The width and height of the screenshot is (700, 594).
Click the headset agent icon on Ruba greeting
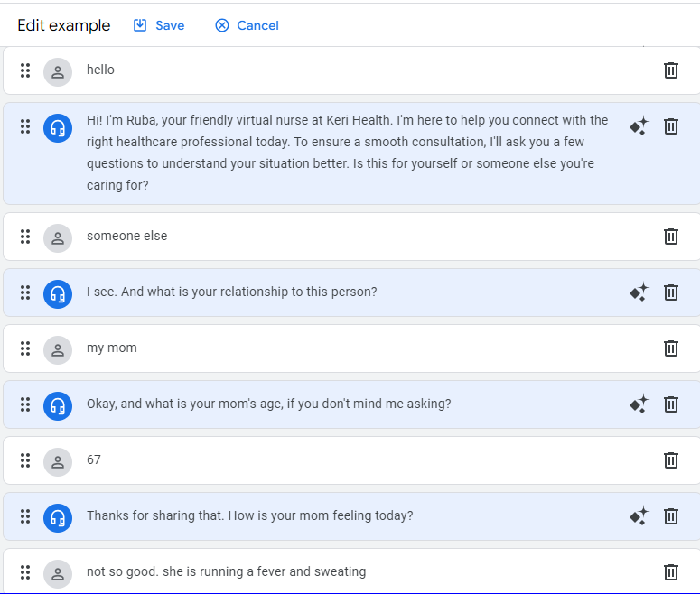pyautogui.click(x=58, y=127)
